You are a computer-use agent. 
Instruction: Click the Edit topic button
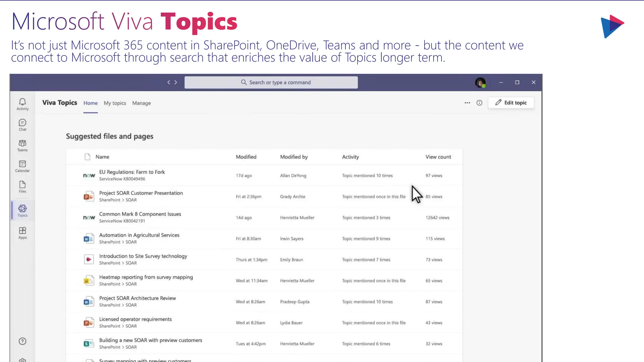[511, 103]
